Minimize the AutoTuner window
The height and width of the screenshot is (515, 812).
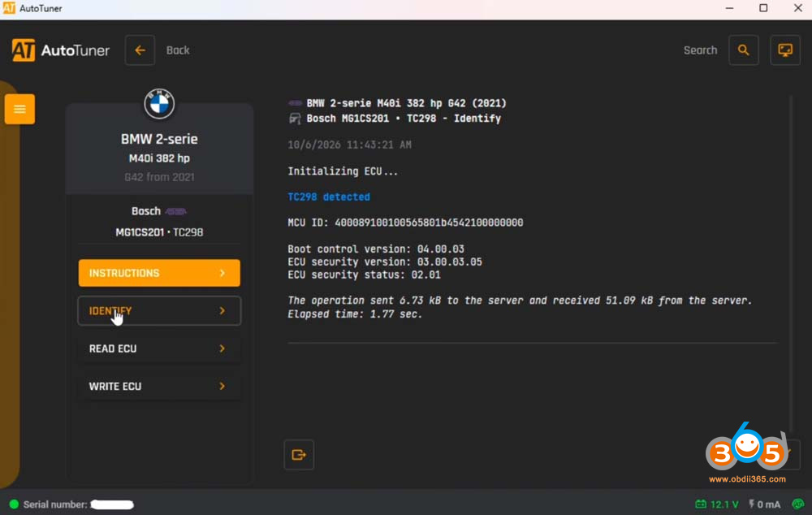click(729, 8)
